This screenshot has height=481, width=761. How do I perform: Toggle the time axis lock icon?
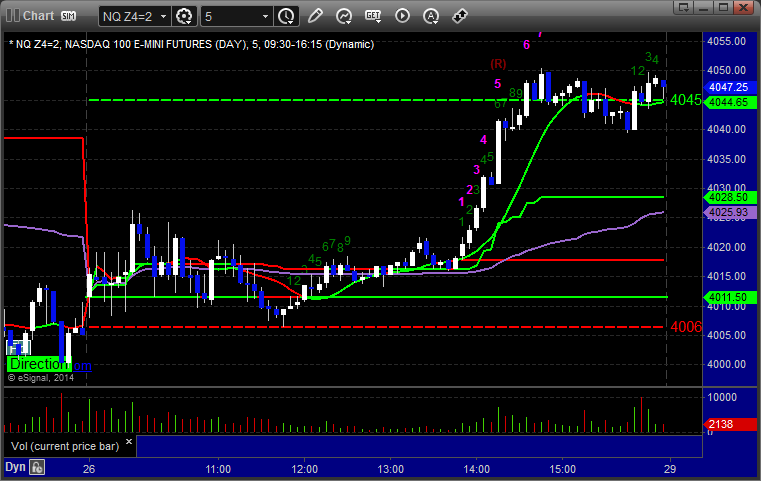click(x=37, y=467)
